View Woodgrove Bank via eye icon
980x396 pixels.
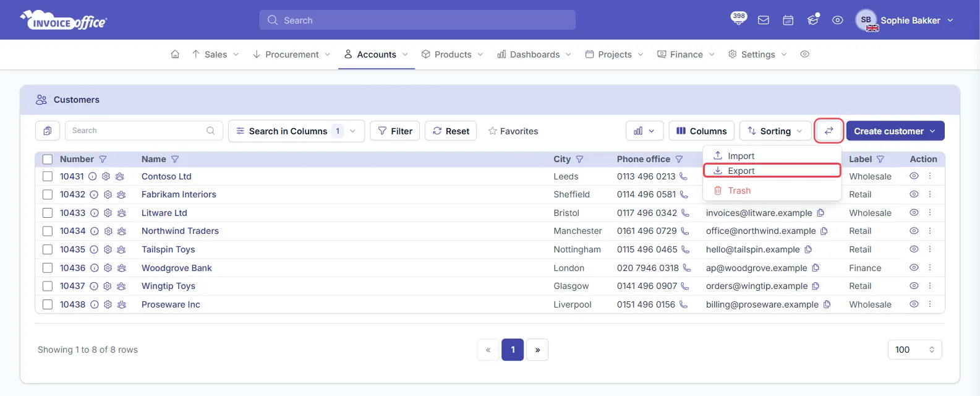click(914, 268)
